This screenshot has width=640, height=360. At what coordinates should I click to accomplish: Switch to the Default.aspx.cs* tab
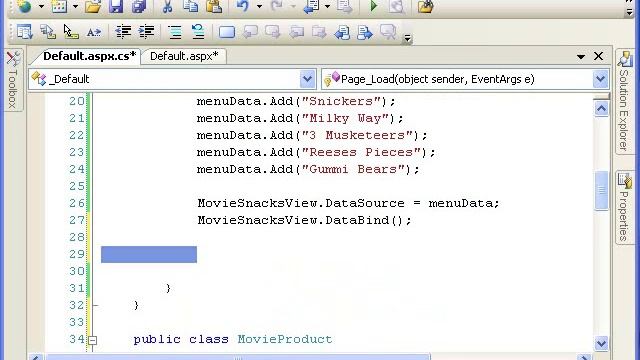click(89, 56)
